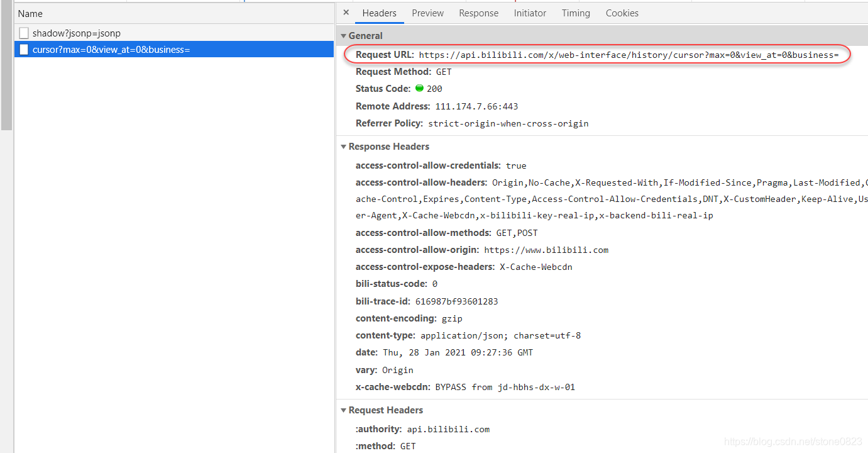Screen dimensions: 868x453
Task: Open the Timing tab
Action: [576, 13]
